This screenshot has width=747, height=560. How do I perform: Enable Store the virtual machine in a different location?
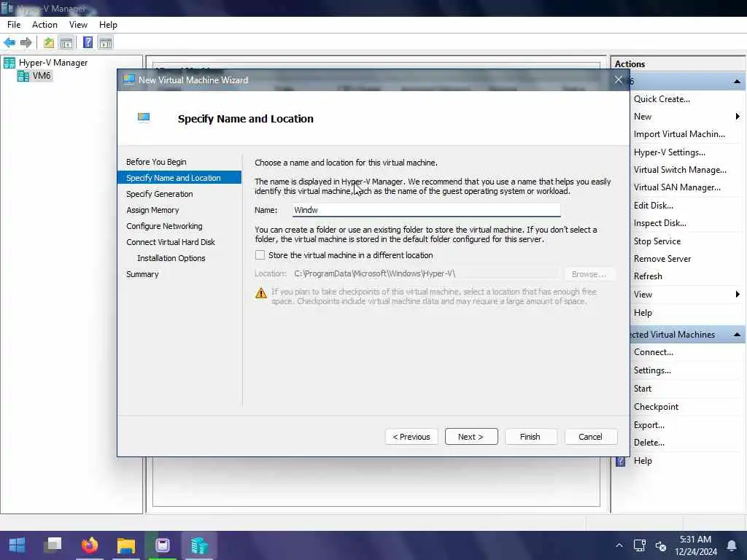pos(260,255)
